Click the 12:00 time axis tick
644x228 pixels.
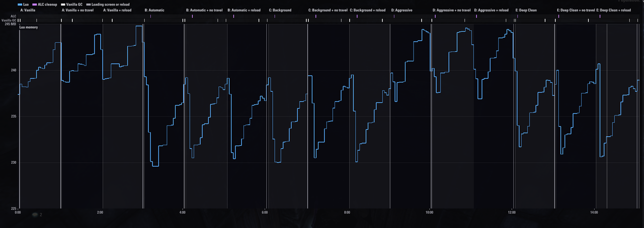512,213
